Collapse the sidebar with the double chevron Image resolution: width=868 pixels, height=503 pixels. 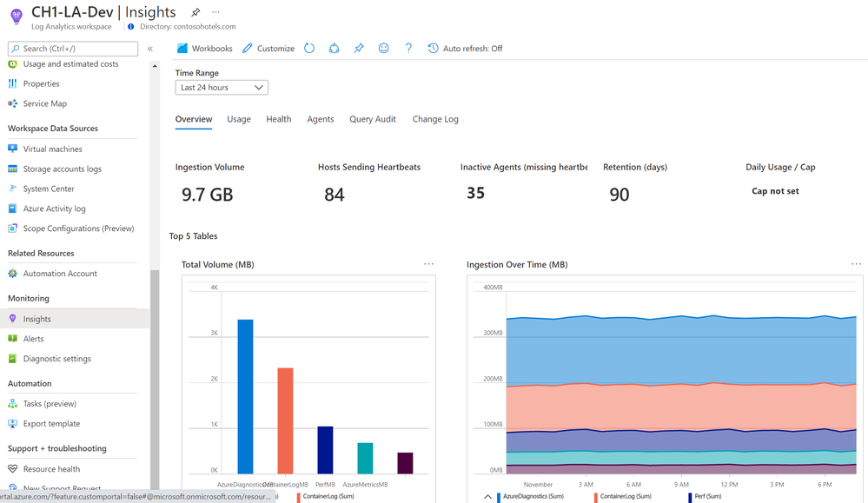tap(150, 49)
